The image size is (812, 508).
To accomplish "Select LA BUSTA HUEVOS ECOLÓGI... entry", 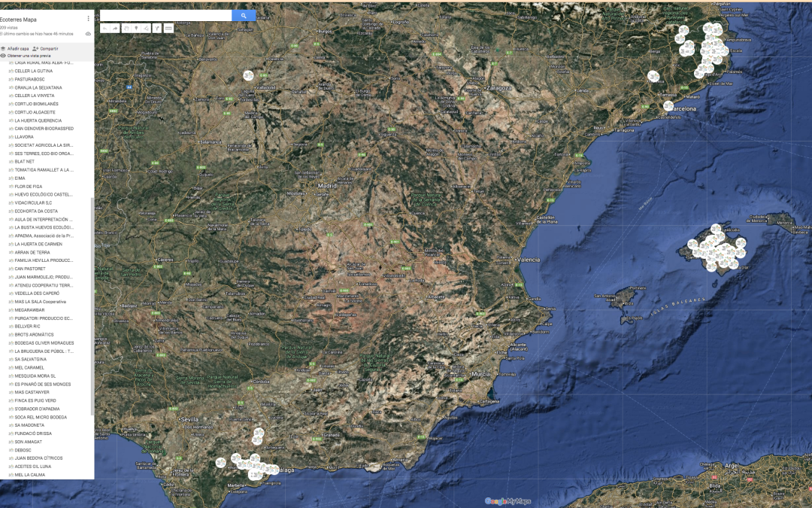I will 44,227.
